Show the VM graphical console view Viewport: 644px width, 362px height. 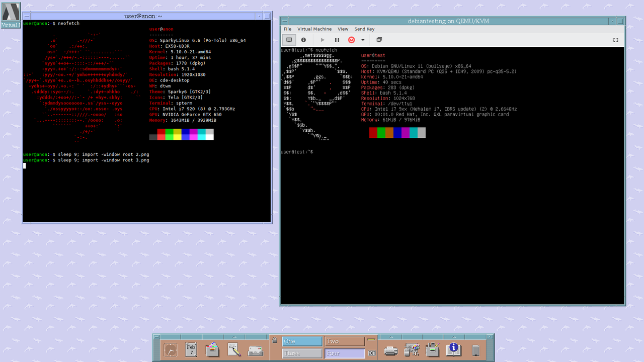point(289,40)
